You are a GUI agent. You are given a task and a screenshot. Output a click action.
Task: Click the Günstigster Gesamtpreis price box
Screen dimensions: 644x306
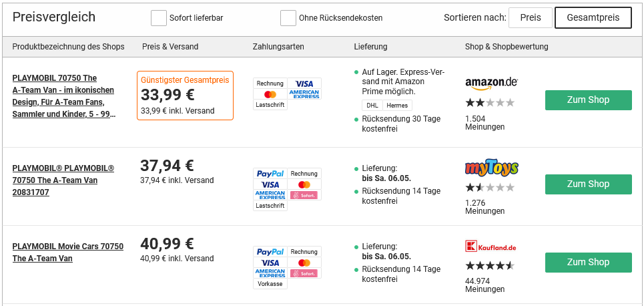[185, 96]
